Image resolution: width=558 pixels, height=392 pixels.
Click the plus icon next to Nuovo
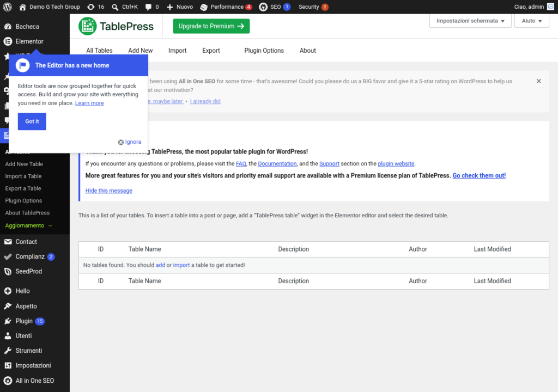coord(170,7)
